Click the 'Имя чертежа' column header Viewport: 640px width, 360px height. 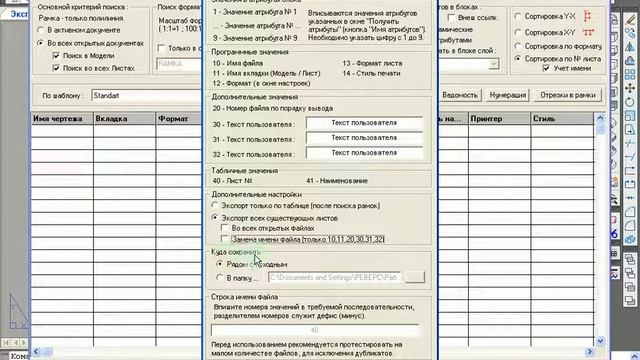62,119
